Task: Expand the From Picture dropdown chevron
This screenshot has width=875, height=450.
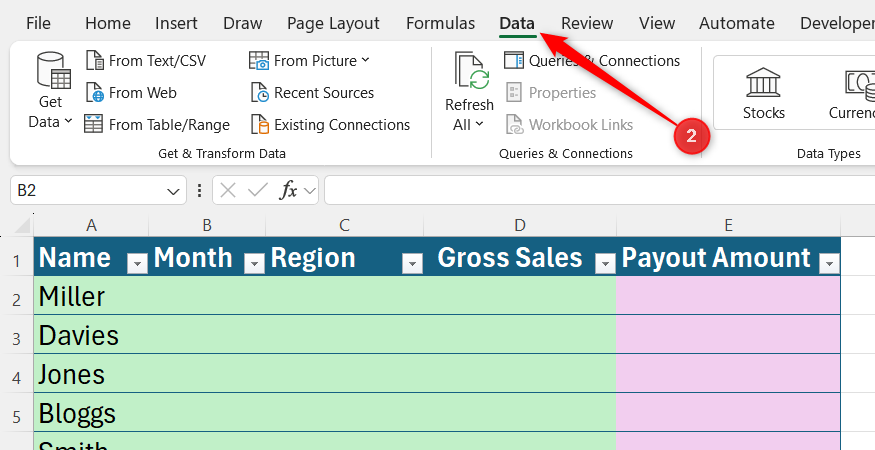Action: [366, 60]
